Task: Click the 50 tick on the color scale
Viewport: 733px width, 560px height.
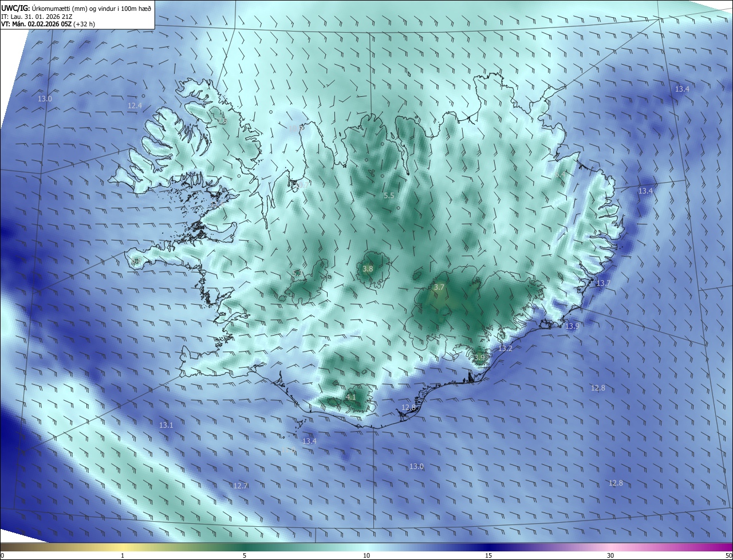Action: point(728,555)
